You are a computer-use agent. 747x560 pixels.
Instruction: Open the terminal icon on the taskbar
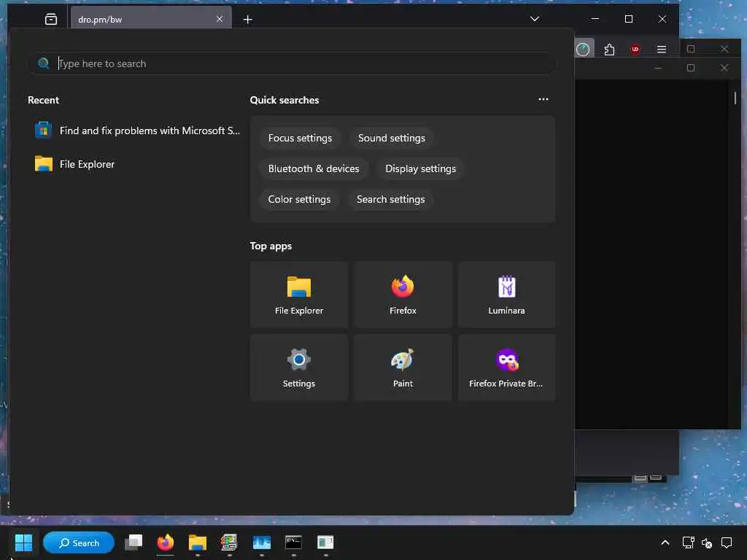click(x=293, y=542)
